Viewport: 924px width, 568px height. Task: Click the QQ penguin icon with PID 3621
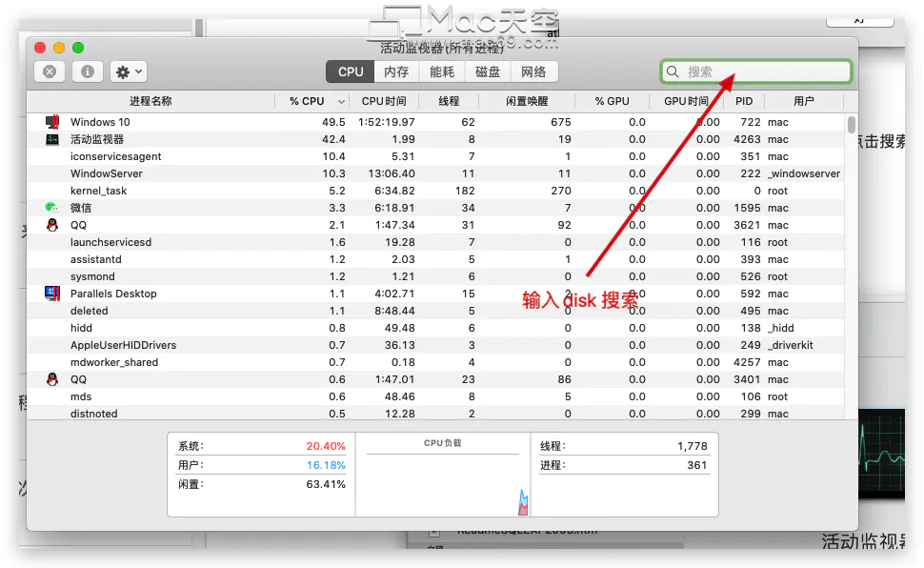point(52,225)
